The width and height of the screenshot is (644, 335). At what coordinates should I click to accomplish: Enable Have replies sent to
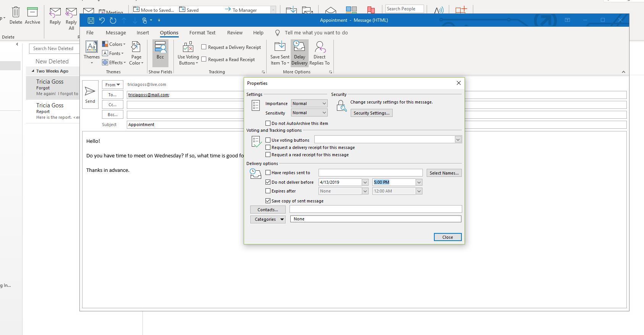click(x=268, y=173)
